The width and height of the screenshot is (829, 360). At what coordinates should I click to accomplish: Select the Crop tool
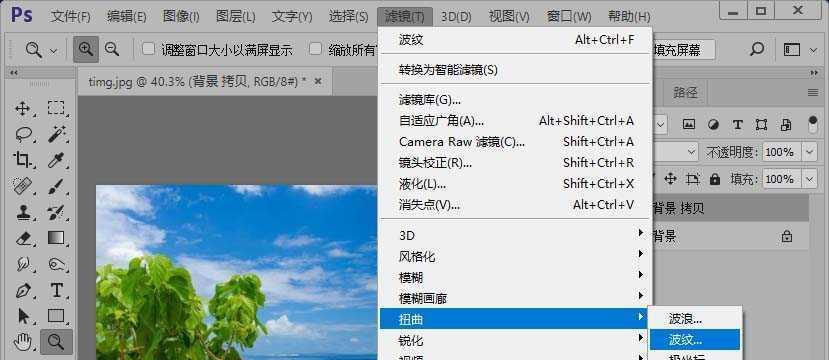click(x=23, y=160)
